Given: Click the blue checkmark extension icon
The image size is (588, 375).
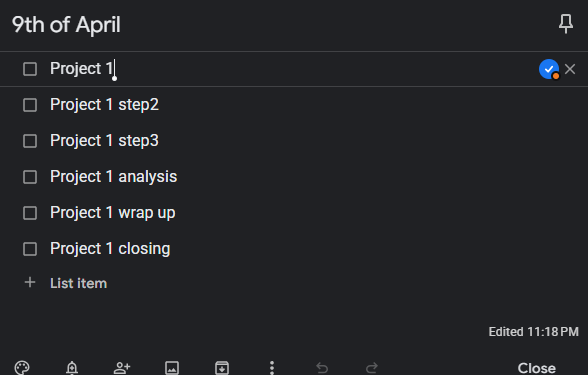Looking at the screenshot, I should pos(549,69).
